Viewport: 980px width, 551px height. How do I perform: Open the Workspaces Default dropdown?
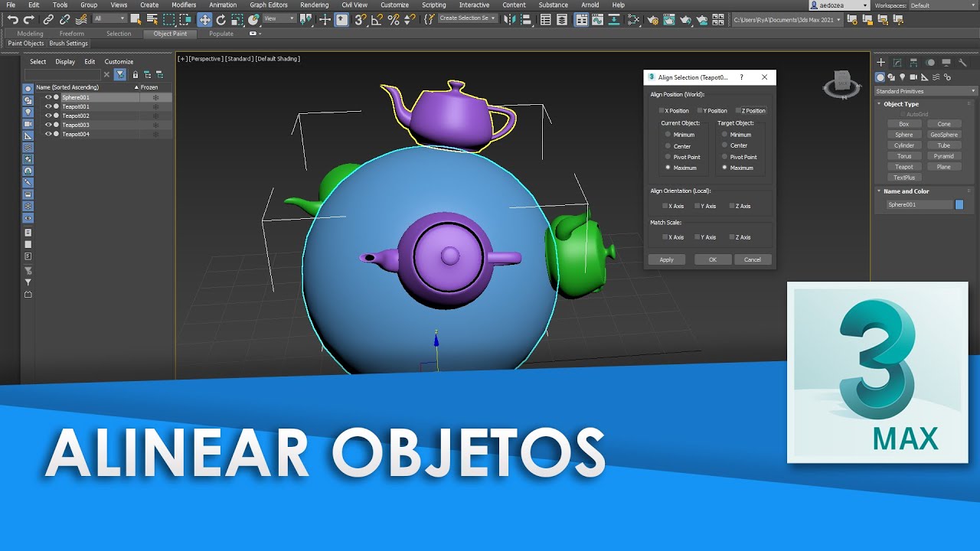[943, 5]
